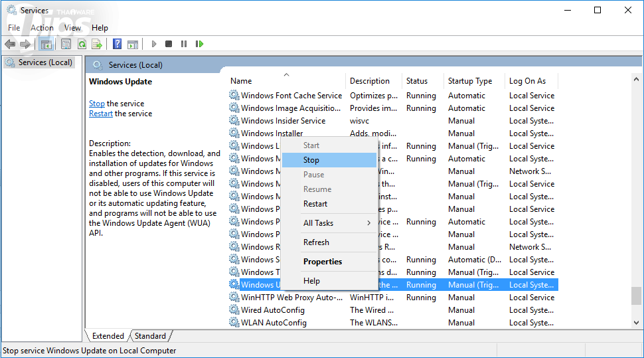This screenshot has height=358, width=644.
Task: Click the vertical scrollbar thumb
Action: pos(636,296)
